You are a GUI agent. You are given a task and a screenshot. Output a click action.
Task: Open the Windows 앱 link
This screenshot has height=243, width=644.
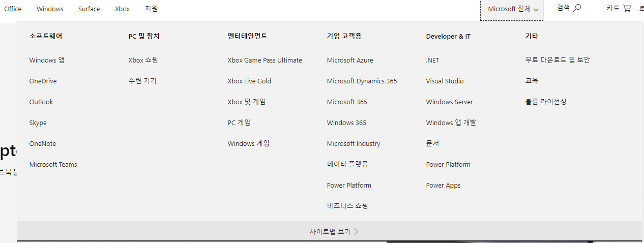click(47, 60)
